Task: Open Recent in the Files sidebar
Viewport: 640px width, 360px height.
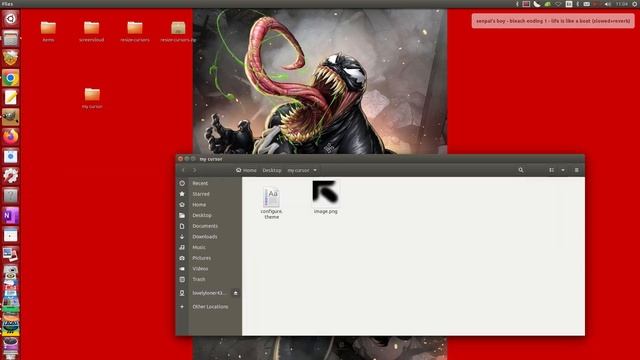Action: click(209, 183)
